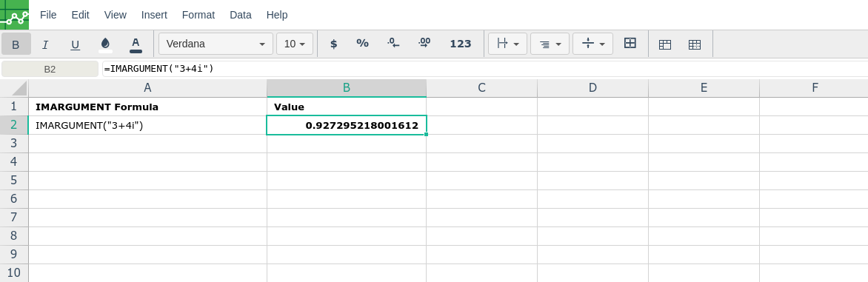The image size is (868, 282).
Task: Open the Verdana font family dropdown
Action: (216, 44)
